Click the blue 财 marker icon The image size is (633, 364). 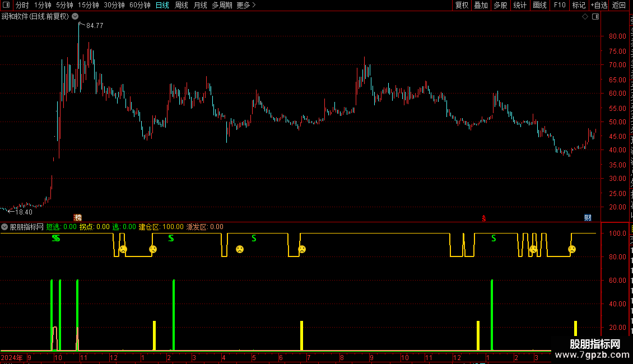coord(588,217)
